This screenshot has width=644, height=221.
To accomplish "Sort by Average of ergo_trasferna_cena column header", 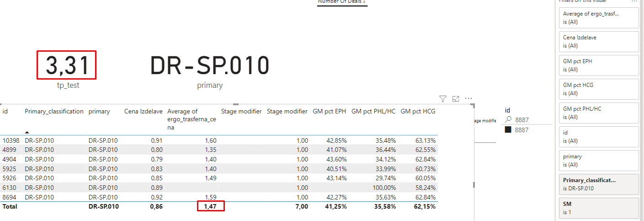I will point(192,119).
